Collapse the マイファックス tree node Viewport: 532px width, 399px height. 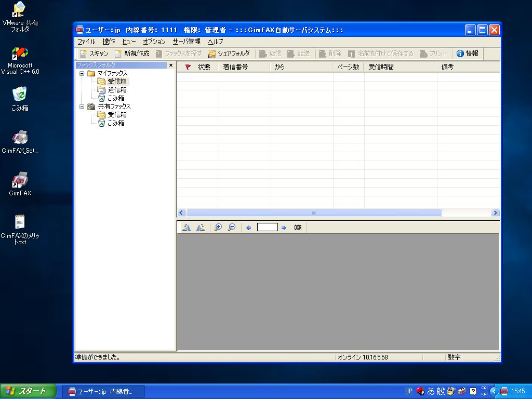click(x=82, y=73)
